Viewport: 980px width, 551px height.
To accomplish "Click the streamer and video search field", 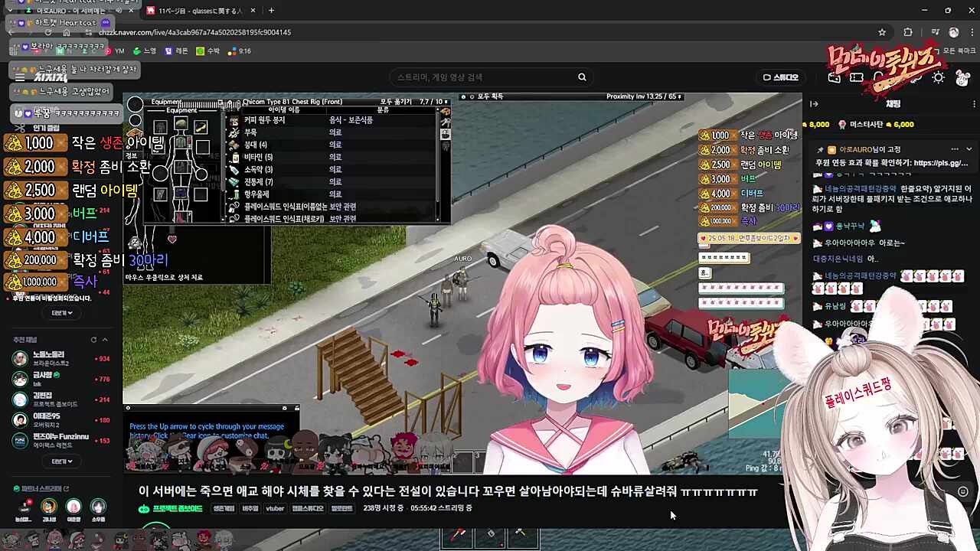I will (x=490, y=77).
